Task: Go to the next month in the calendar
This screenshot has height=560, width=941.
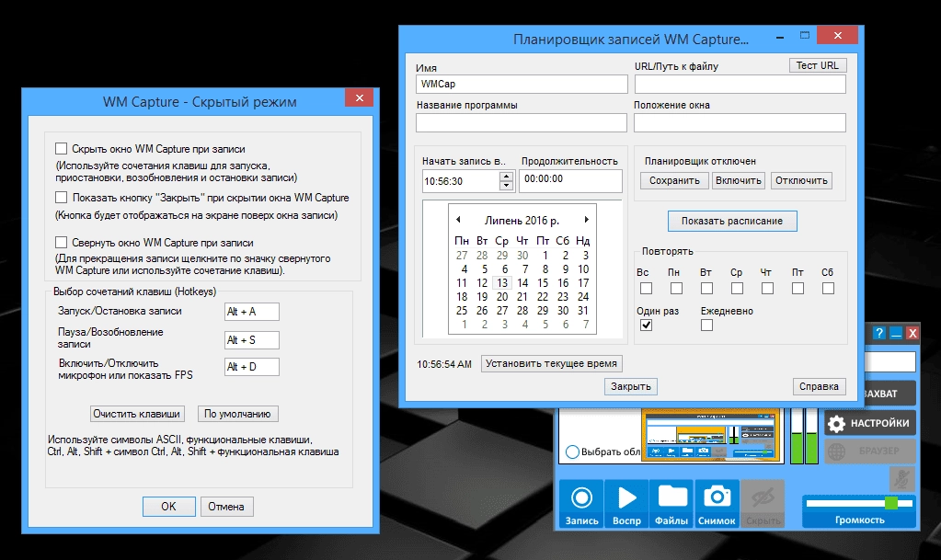Action: coord(586,220)
